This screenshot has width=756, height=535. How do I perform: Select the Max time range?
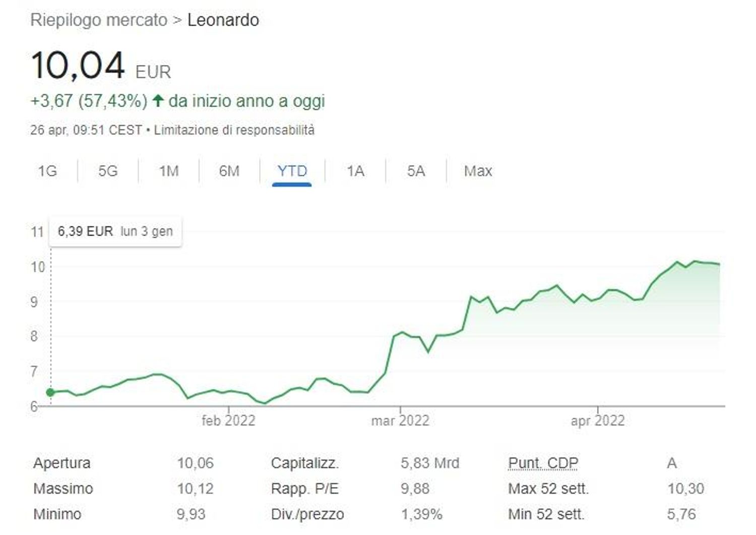click(478, 171)
